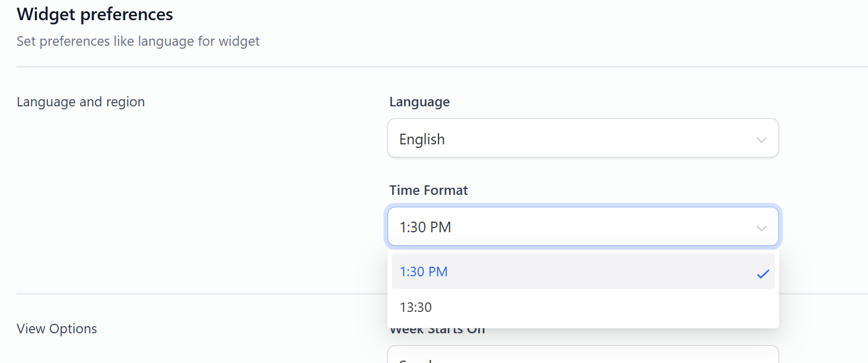This screenshot has width=868, height=363.
Task: Click the Language and region section label
Action: (x=80, y=102)
